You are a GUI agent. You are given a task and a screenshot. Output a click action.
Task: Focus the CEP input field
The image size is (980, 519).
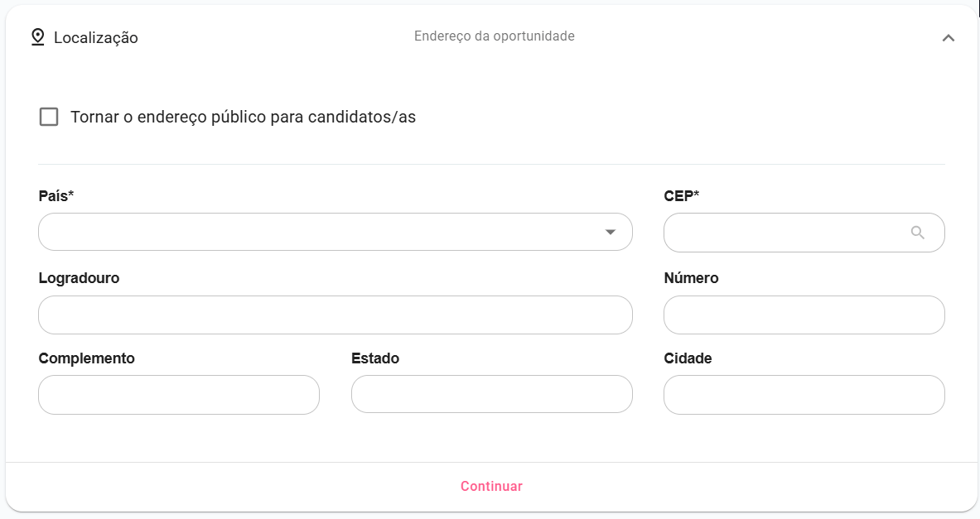tap(787, 233)
